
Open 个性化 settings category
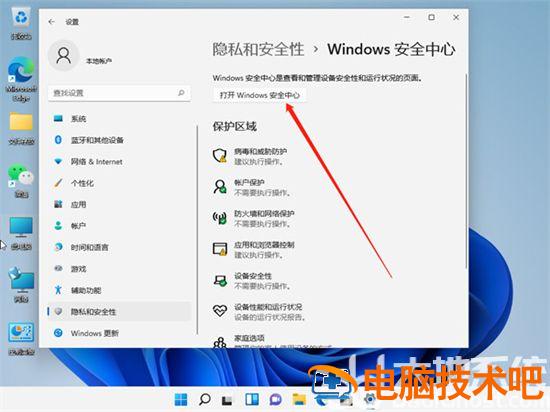tap(119, 183)
